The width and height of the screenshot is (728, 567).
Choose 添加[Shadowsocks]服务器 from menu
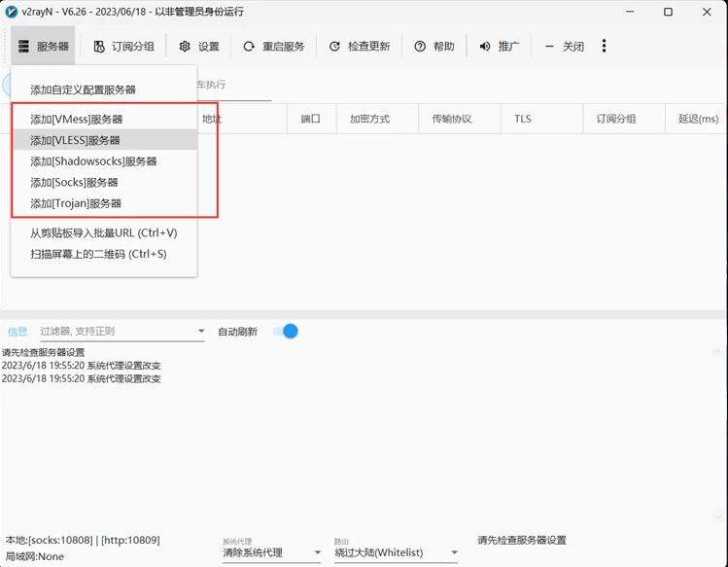[104, 161]
